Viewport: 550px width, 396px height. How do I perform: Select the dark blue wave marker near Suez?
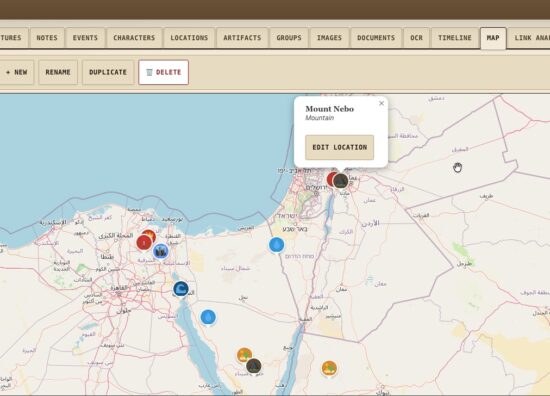tap(181, 289)
